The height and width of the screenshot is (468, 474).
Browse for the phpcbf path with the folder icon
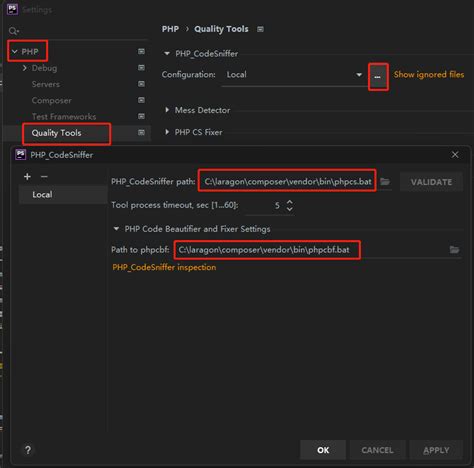[454, 250]
